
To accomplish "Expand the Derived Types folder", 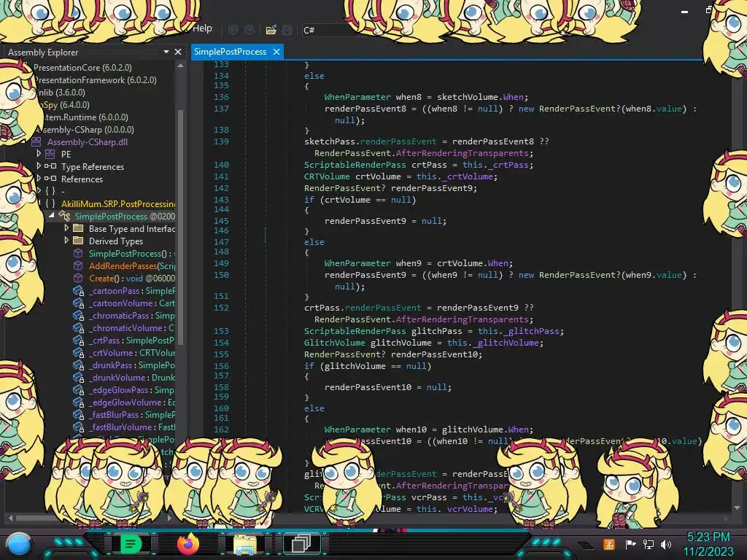I will [x=66, y=241].
